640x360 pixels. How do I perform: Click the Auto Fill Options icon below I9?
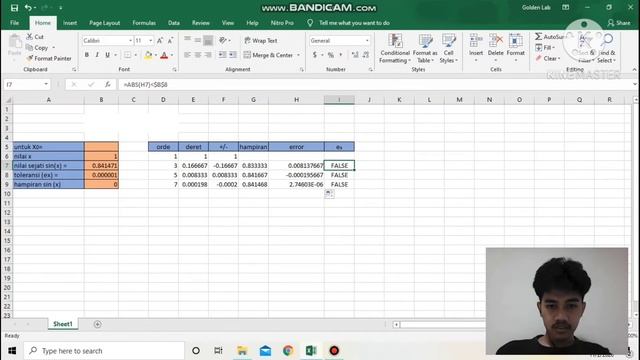(329, 194)
